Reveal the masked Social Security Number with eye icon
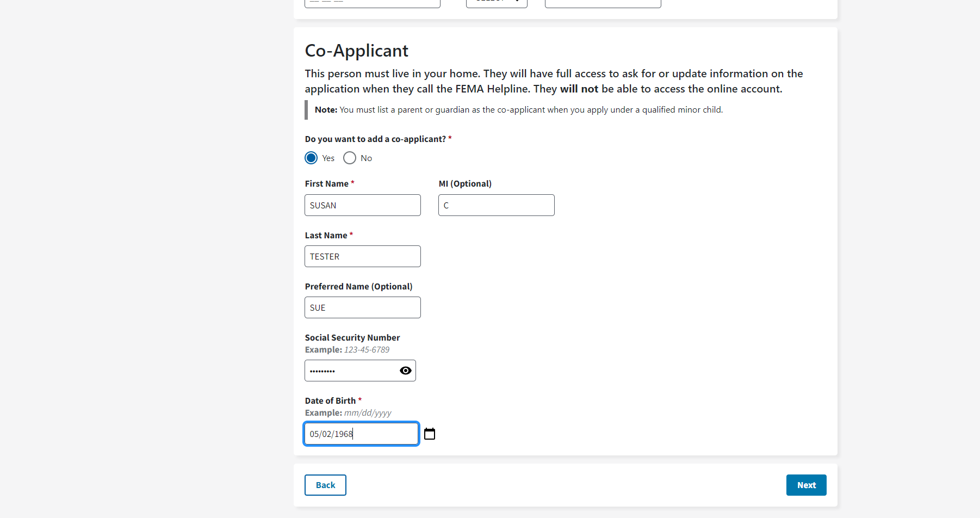980x518 pixels. click(405, 371)
